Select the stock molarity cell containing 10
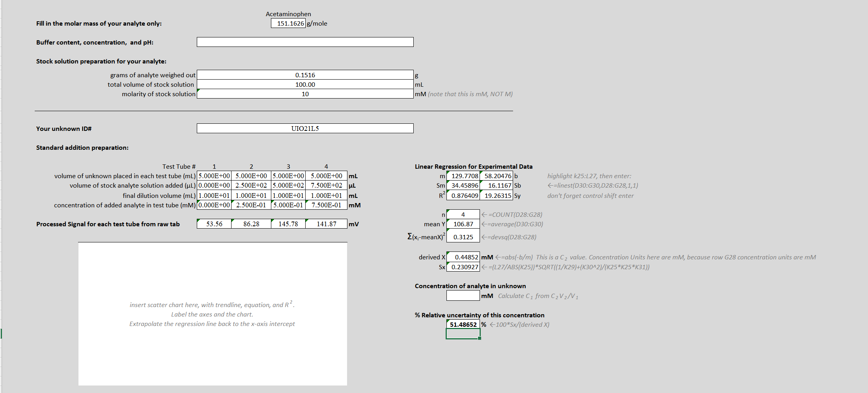Screen dimensions: 868x393 pos(305,94)
